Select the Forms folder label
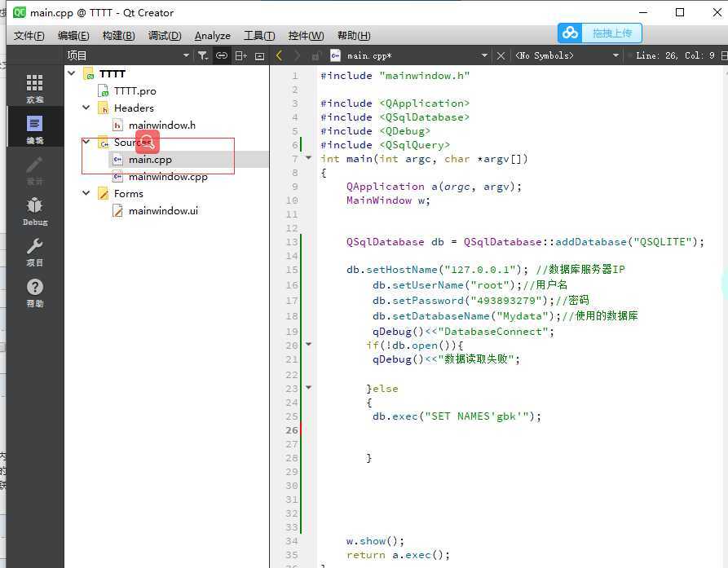The height and width of the screenshot is (568, 728). click(x=129, y=193)
